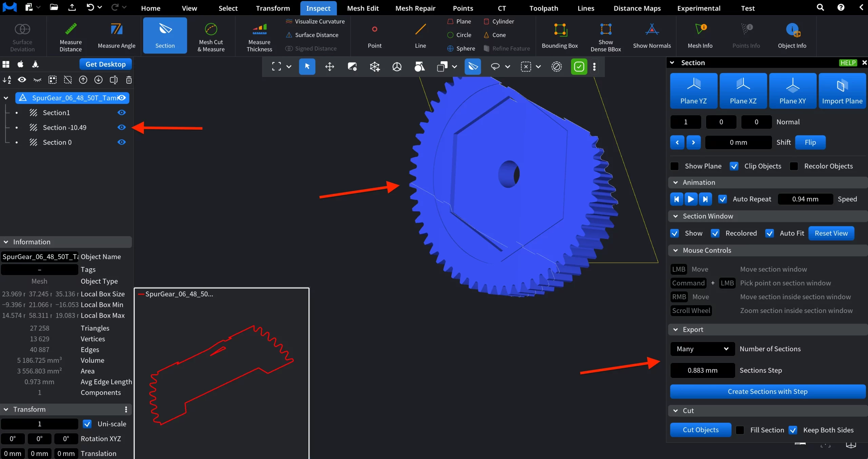
Task: Toggle the Fill Section checkbox
Action: tap(740, 430)
